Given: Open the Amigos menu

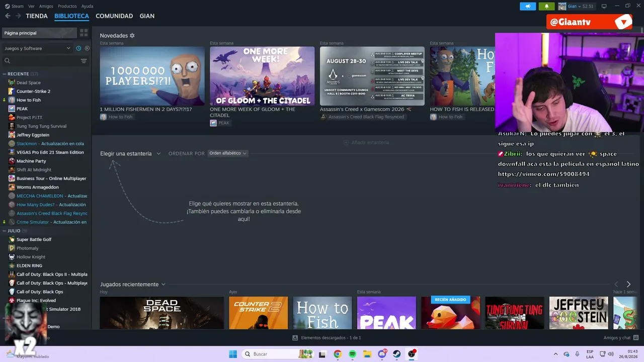Looking at the screenshot, I should point(46,7).
